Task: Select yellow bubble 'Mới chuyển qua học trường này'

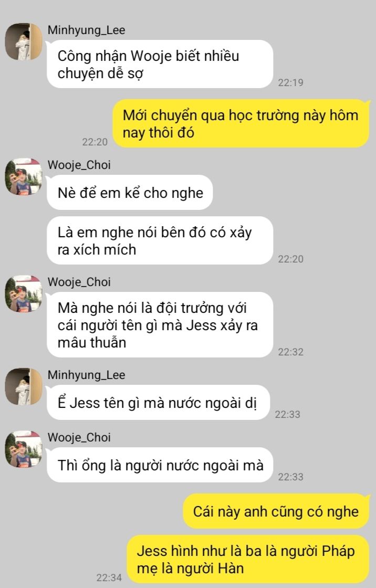Action: tap(241, 123)
